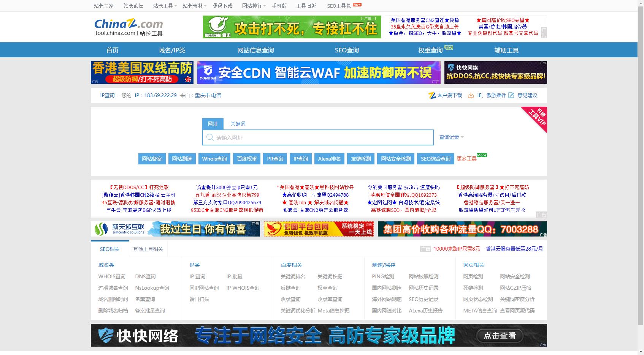
Task: Click the NEW badge beside SEO工具包
Action: pos(357,5)
